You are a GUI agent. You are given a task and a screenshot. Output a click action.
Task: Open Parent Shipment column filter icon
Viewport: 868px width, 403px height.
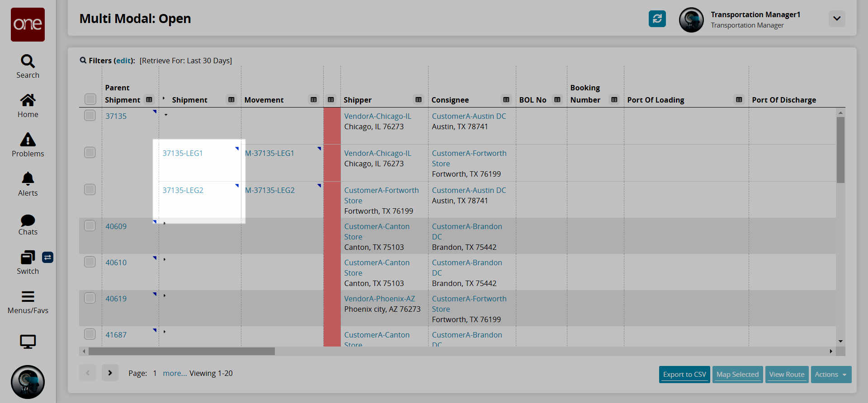tap(149, 99)
